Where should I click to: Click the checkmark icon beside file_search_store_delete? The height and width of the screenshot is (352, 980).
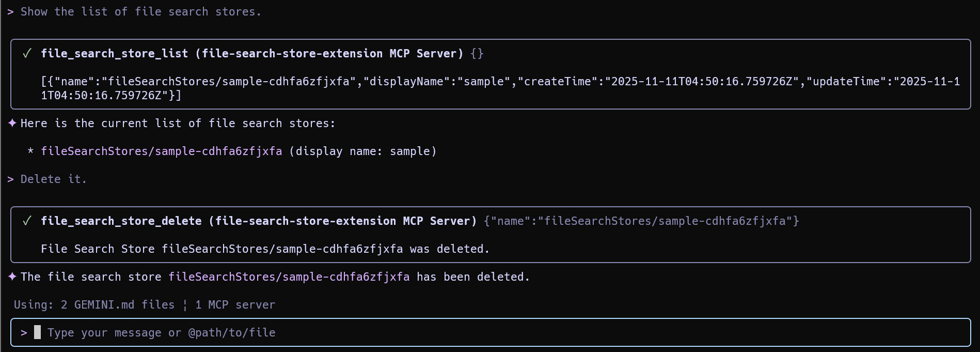click(27, 221)
